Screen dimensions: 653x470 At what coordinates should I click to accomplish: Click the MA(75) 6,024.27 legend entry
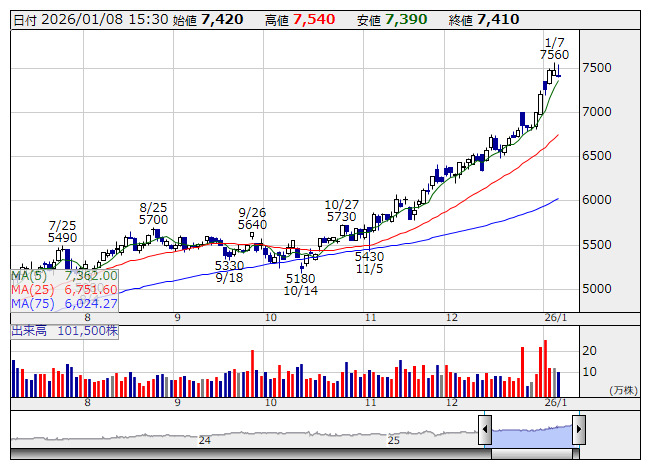(x=64, y=304)
